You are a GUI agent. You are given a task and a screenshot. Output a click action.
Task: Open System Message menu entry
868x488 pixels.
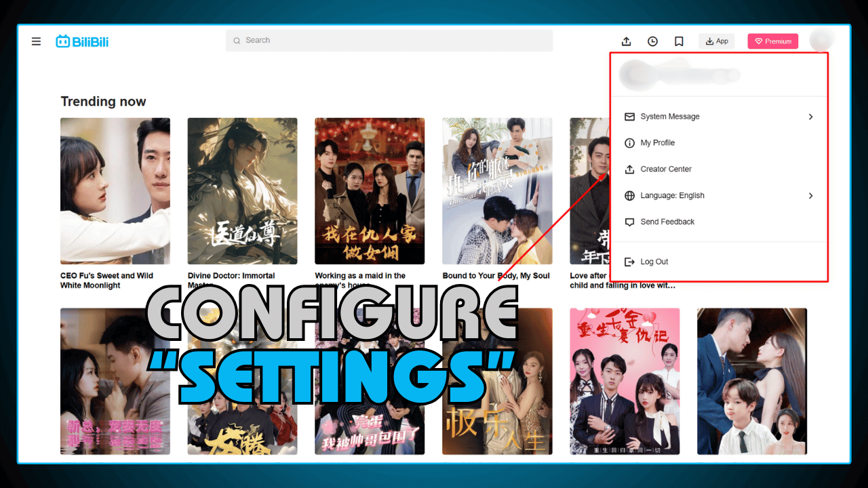click(x=719, y=117)
